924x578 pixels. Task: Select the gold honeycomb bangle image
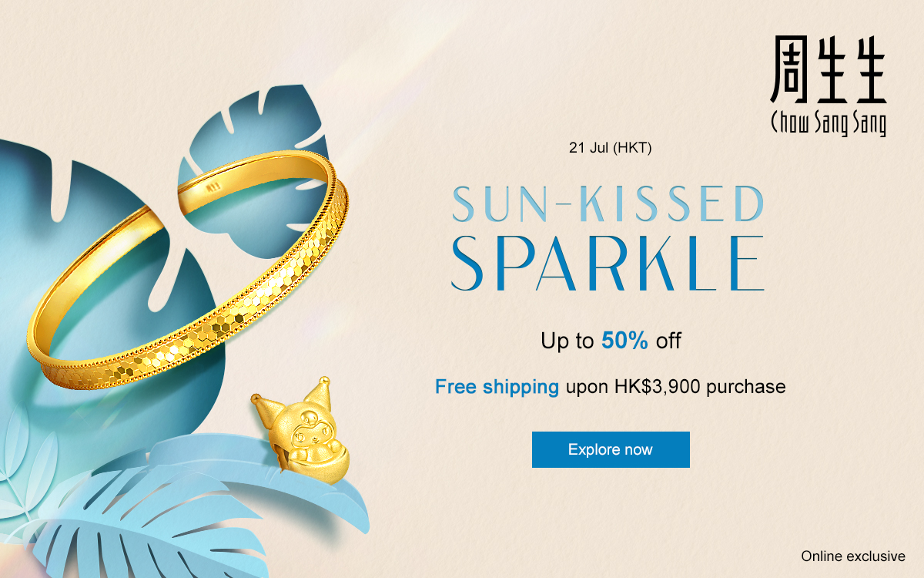coord(187,274)
